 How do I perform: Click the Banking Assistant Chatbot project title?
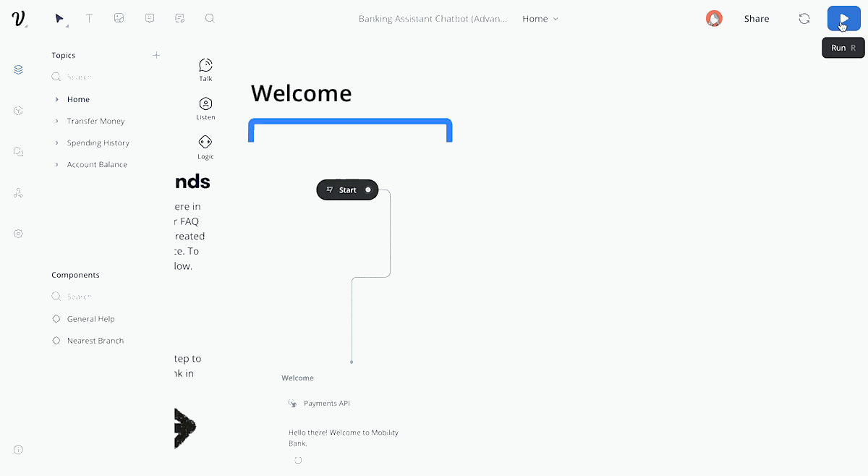(433, 19)
